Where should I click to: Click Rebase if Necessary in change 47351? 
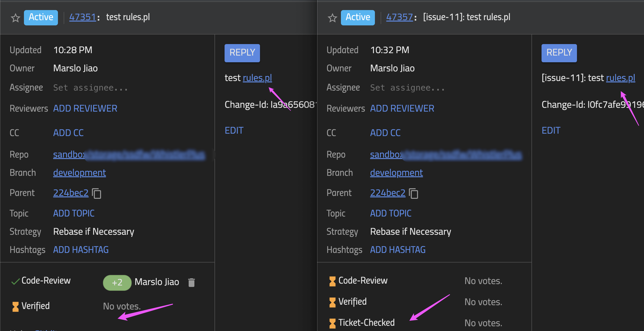[94, 232]
